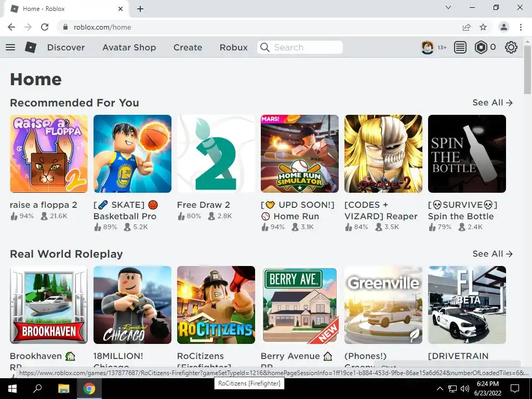The image size is (532, 399).
Task: Open a new browser tab
Action: [x=140, y=9]
